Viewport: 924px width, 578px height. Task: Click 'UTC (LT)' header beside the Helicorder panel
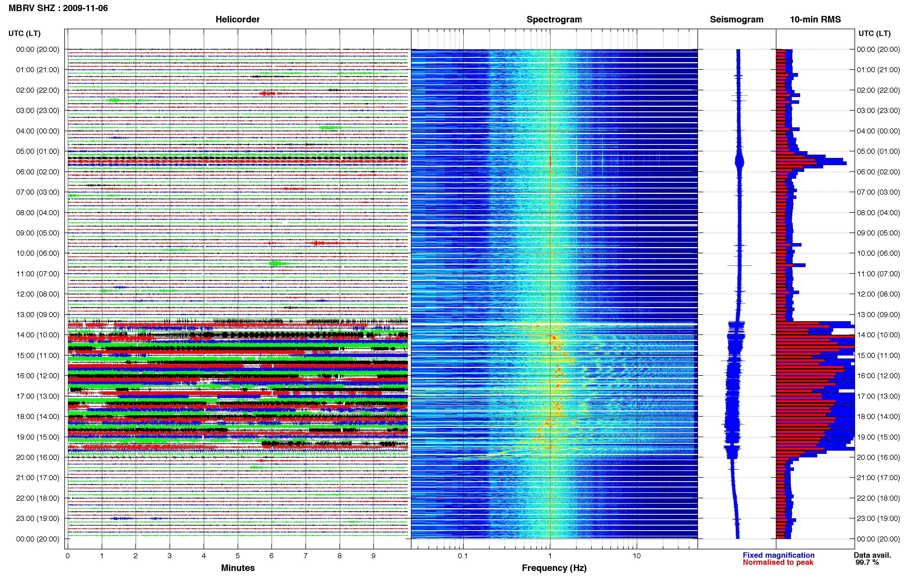24,33
